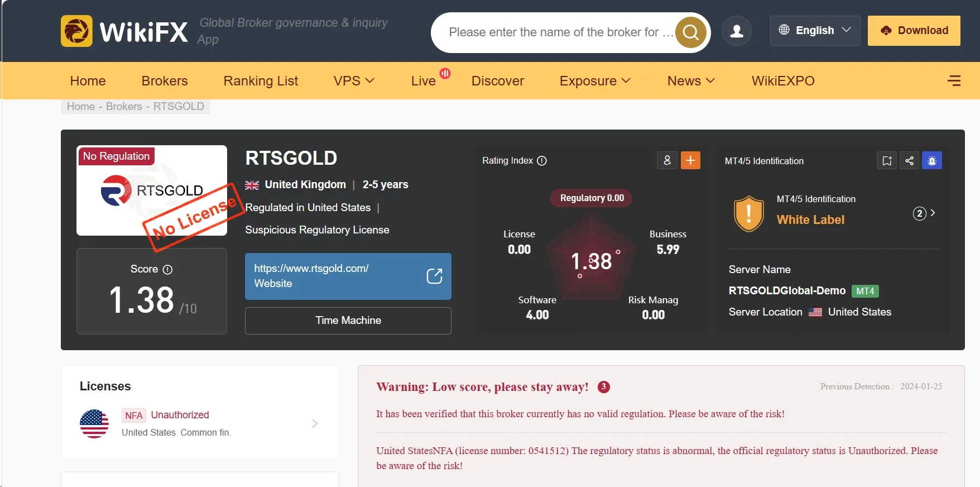980x487 pixels.
Task: Click the White Label text
Action: click(810, 220)
